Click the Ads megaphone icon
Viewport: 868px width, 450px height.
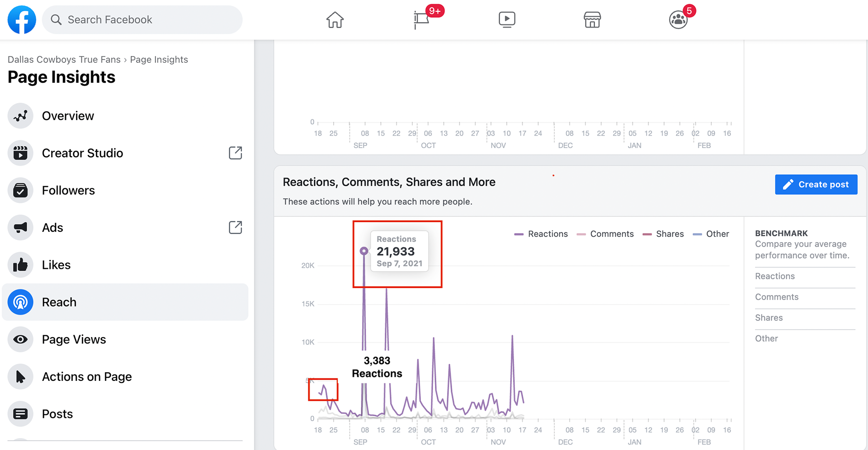point(20,228)
